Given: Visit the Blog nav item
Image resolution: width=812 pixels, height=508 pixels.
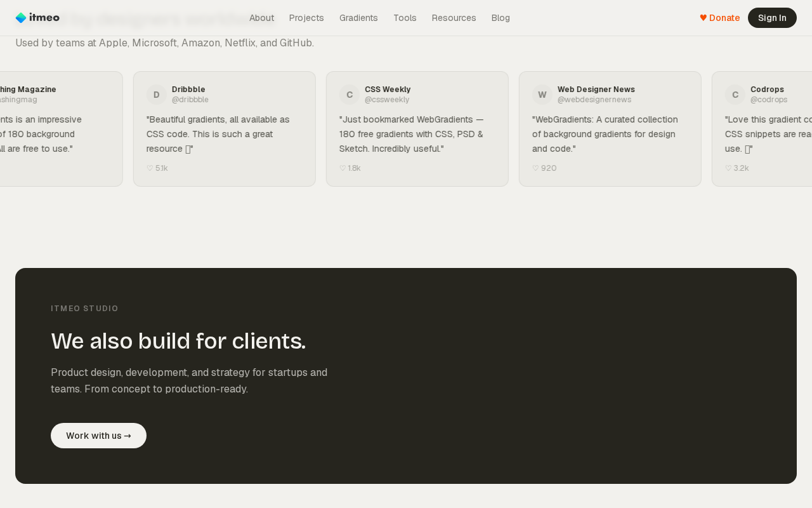Looking at the screenshot, I should click(x=501, y=18).
